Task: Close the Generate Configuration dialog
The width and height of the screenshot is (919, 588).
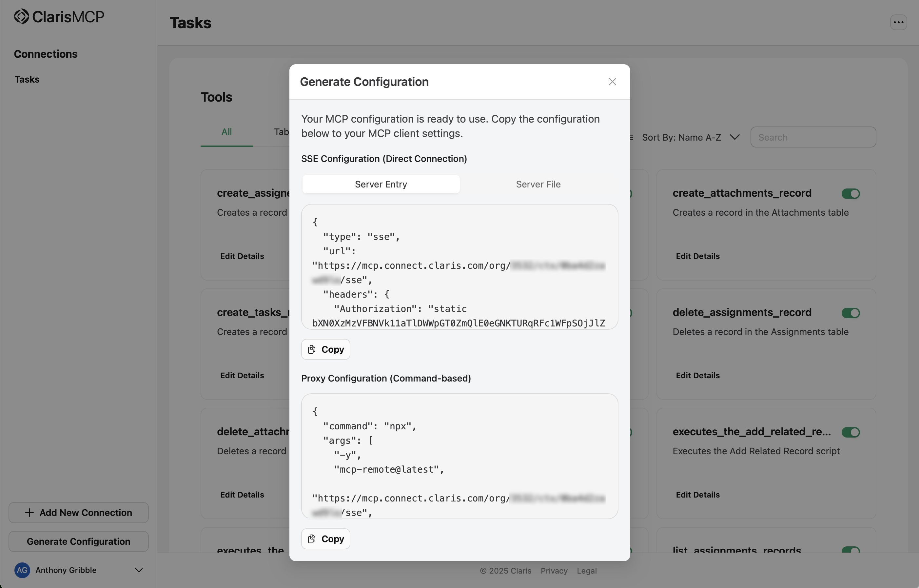Action: tap(613, 81)
